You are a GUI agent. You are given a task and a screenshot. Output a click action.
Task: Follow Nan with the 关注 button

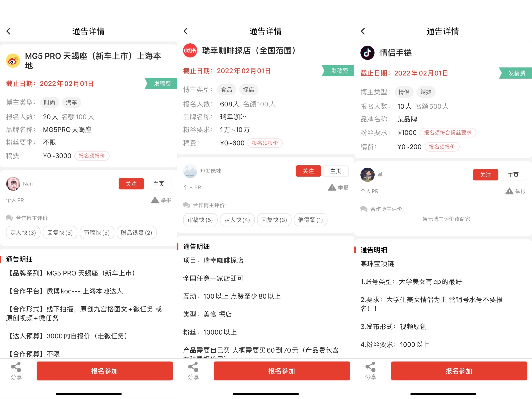[131, 184]
